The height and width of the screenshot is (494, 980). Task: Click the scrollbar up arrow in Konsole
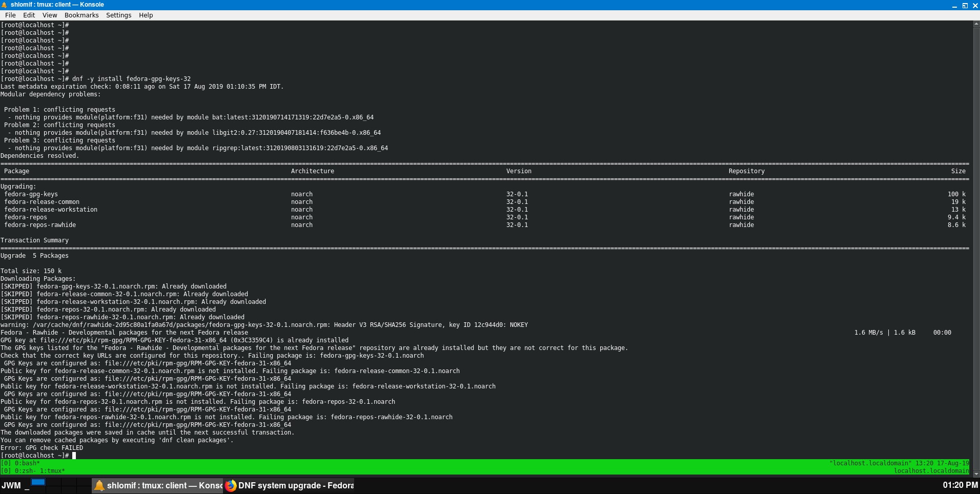tap(976, 24)
